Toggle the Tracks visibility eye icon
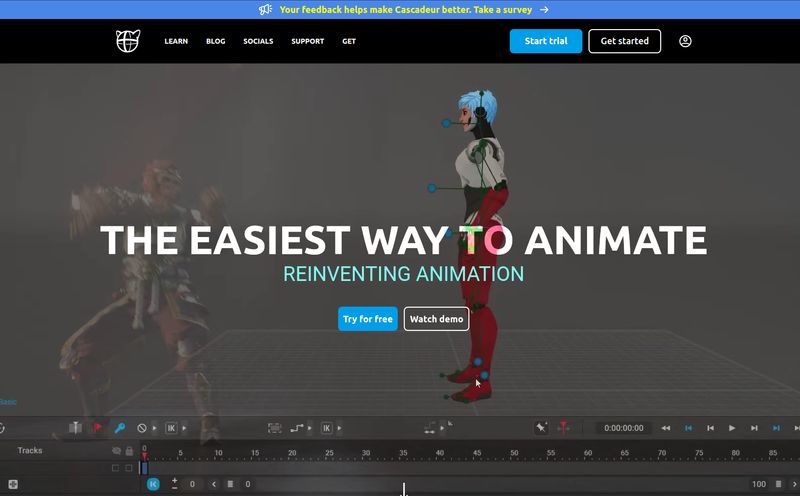Image resolution: width=800 pixels, height=496 pixels. click(x=116, y=451)
